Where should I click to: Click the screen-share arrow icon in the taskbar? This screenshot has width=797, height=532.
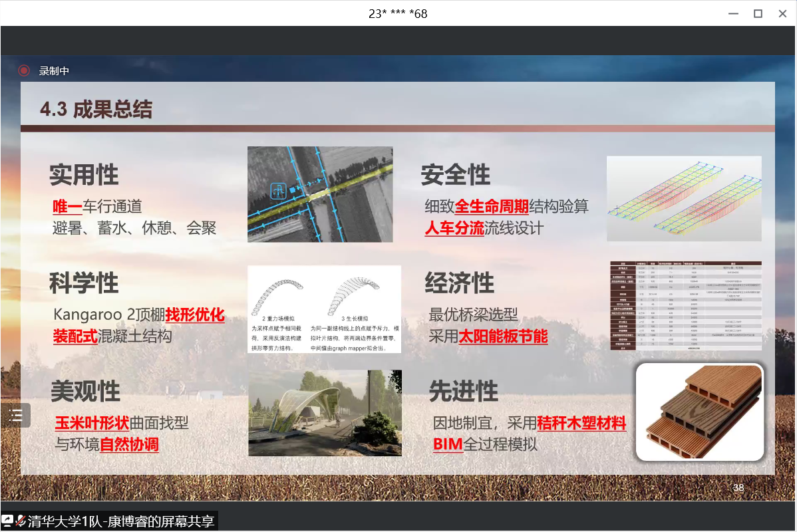pos(7,523)
